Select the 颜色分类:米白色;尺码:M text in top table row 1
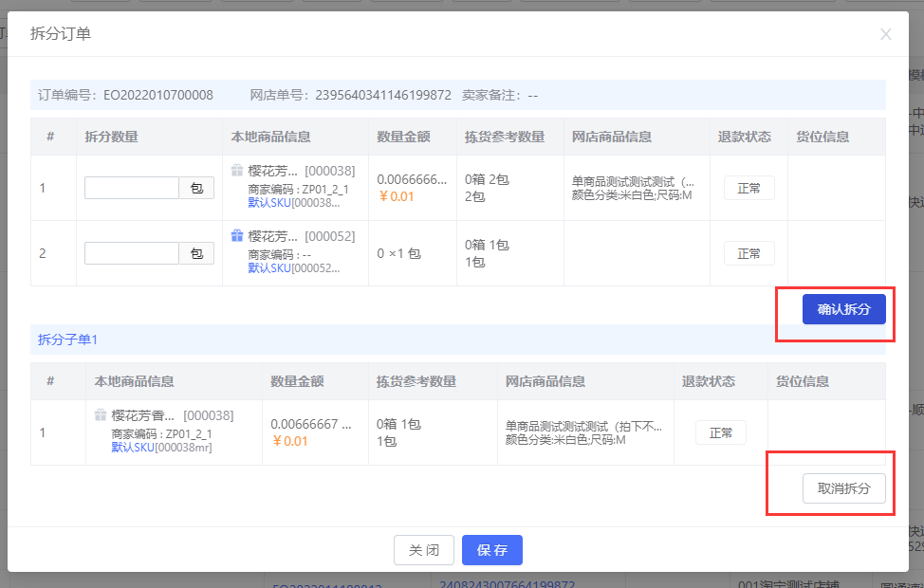The width and height of the screenshot is (924, 588). (632, 195)
